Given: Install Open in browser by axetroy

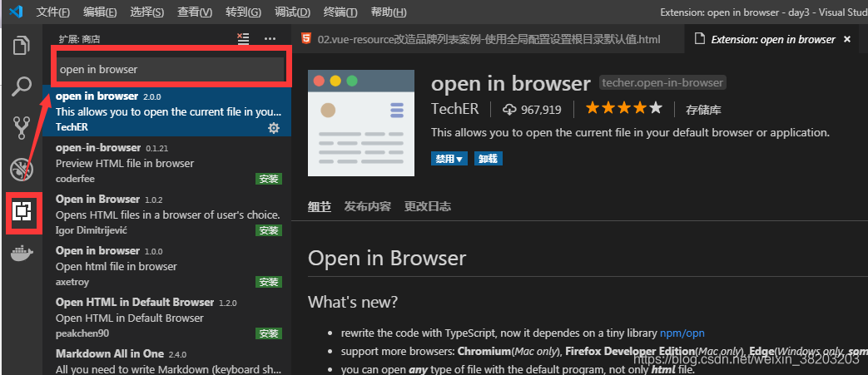Looking at the screenshot, I should (x=269, y=282).
